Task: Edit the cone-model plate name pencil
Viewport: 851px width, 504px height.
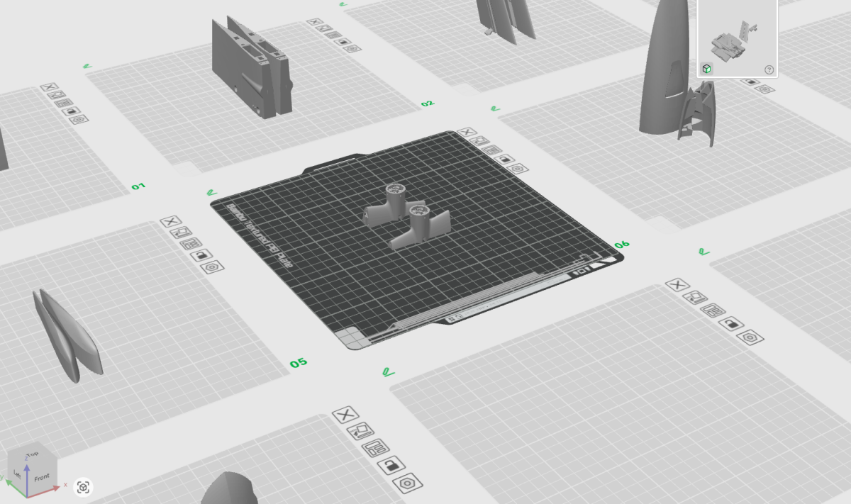Action: [x=494, y=108]
